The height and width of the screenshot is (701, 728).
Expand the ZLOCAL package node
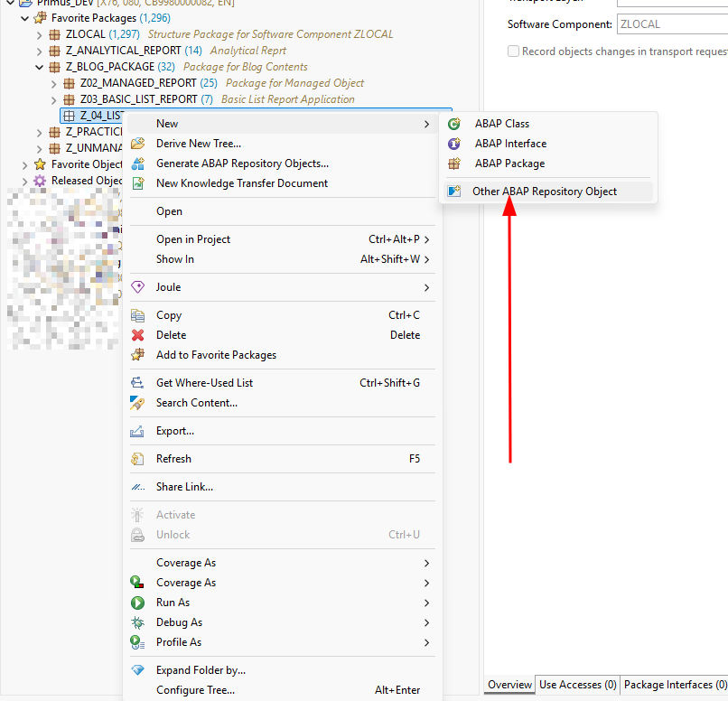tap(40, 35)
